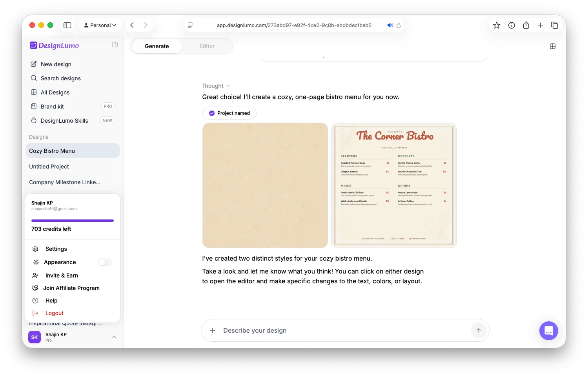Click the Brand kit icon

(x=34, y=106)
